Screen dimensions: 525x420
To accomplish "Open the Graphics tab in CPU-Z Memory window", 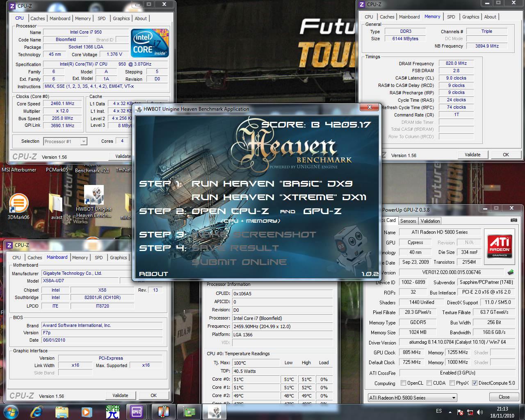I will (470, 17).
